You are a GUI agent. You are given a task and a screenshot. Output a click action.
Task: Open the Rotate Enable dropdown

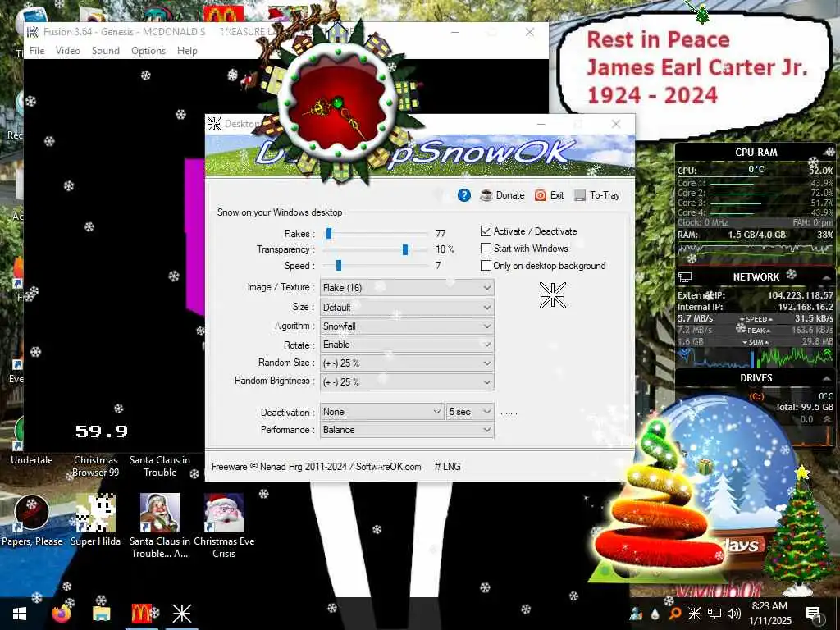click(407, 345)
